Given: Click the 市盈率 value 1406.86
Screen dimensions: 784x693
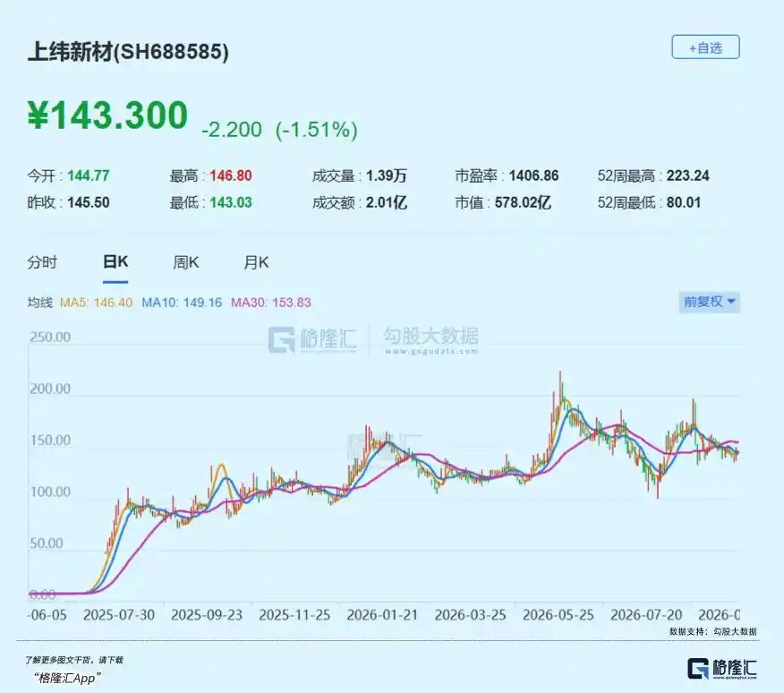Looking at the screenshot, I should [533, 175].
